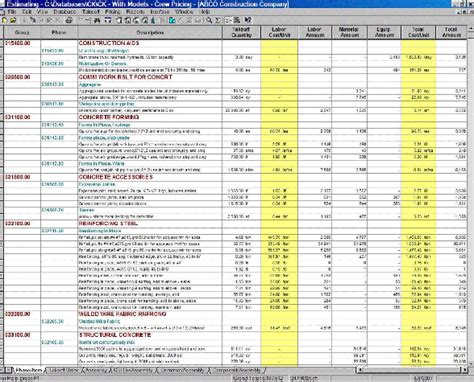Click the Sigma totals toolbar icon
Screen dimensions: 474x382
click(218, 20)
